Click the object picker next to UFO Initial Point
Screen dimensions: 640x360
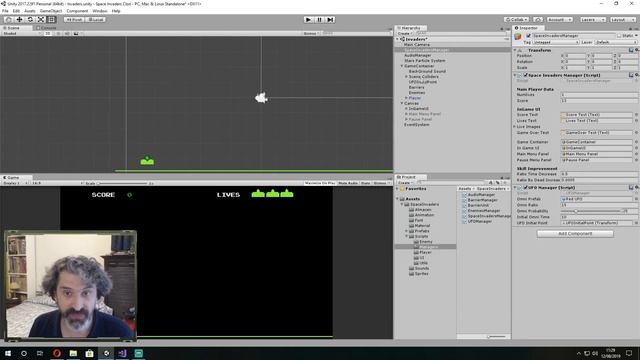636,223
